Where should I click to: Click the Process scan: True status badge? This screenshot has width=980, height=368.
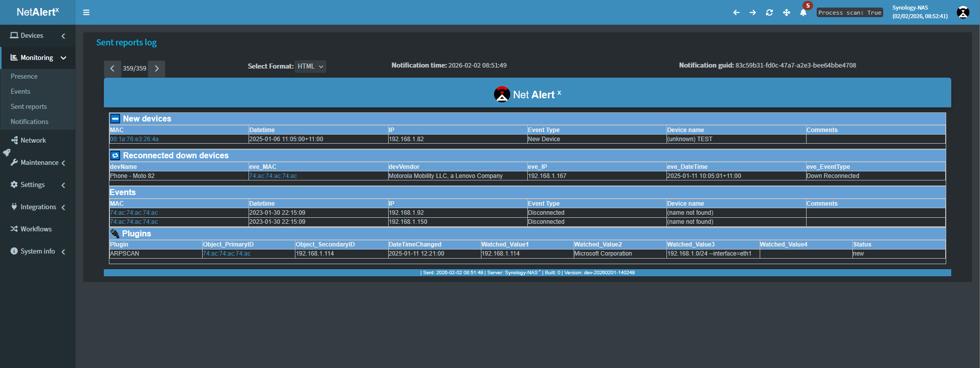tap(849, 13)
